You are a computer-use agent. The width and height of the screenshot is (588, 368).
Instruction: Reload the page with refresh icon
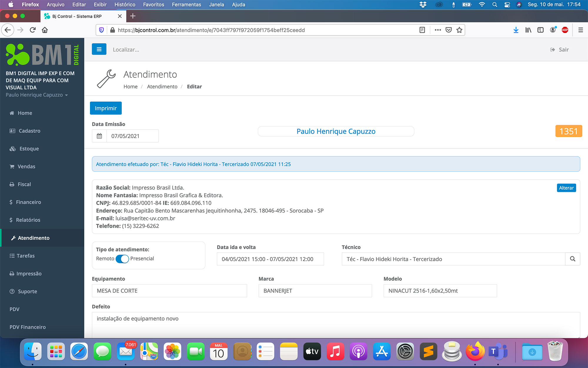[33, 30]
